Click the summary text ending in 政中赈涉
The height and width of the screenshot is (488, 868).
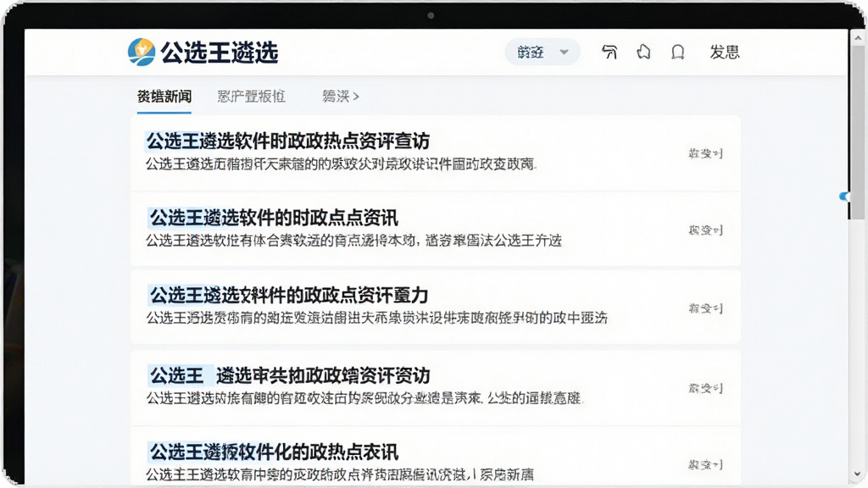[376, 318]
